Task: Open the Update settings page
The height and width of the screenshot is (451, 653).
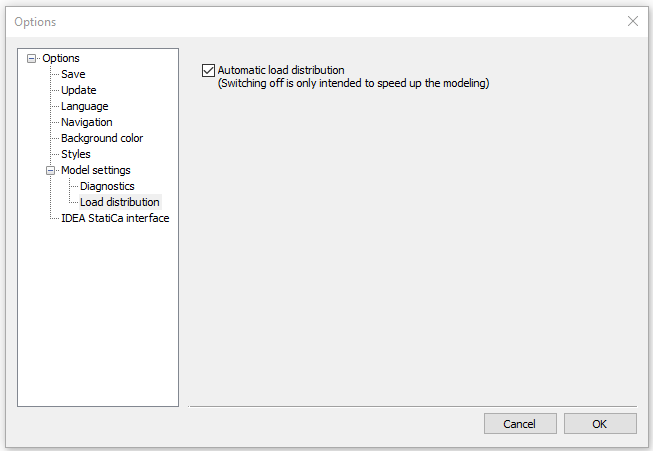Action: (79, 90)
